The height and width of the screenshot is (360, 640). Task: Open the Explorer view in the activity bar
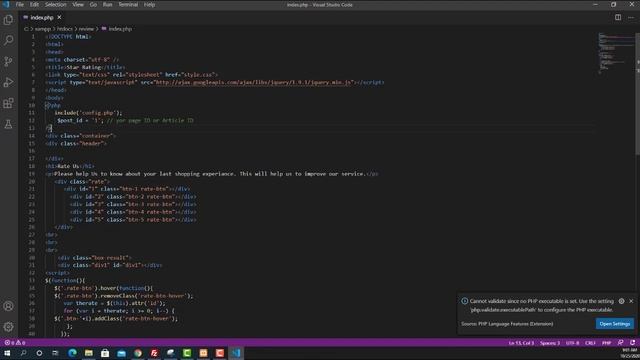[8, 20]
